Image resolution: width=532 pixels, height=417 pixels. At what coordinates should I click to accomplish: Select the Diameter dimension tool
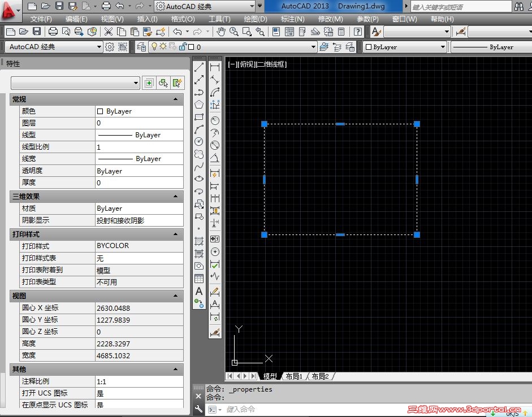coord(215,145)
